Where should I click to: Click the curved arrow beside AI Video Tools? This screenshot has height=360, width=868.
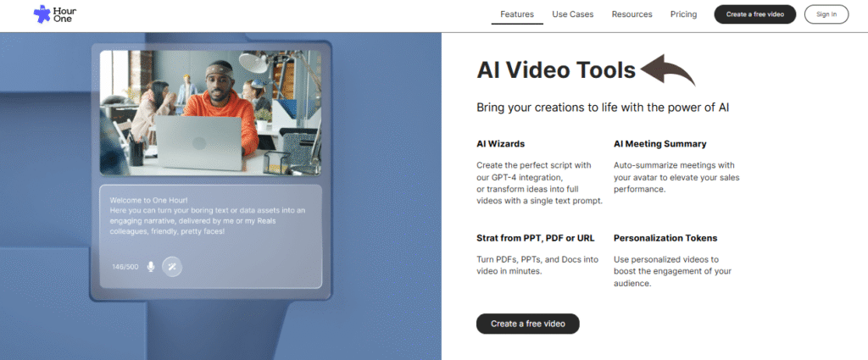(668, 70)
